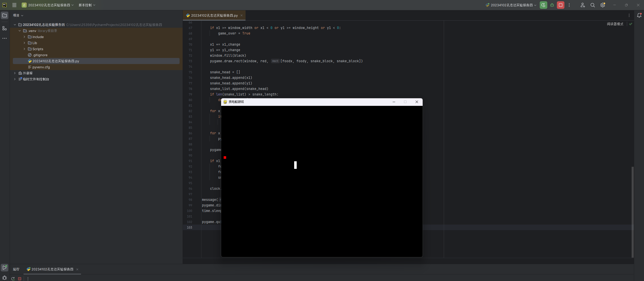Toggle 阅读器模式 reader mode
Screen dimensions: 644x281
coord(615,24)
